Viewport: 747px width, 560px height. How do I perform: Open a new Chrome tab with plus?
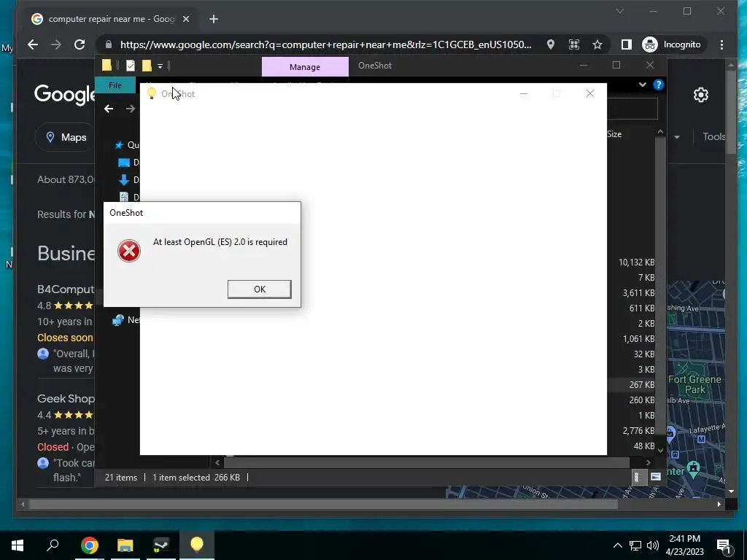[214, 19]
